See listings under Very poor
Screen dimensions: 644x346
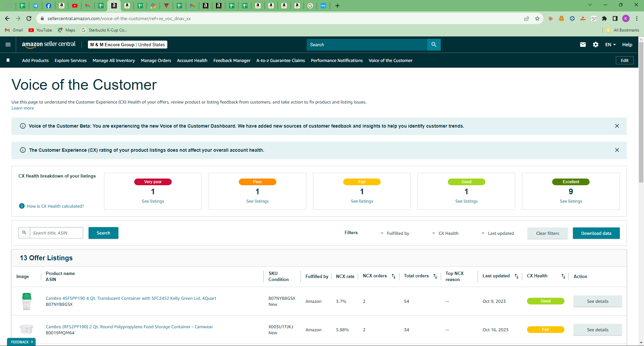[x=153, y=201]
